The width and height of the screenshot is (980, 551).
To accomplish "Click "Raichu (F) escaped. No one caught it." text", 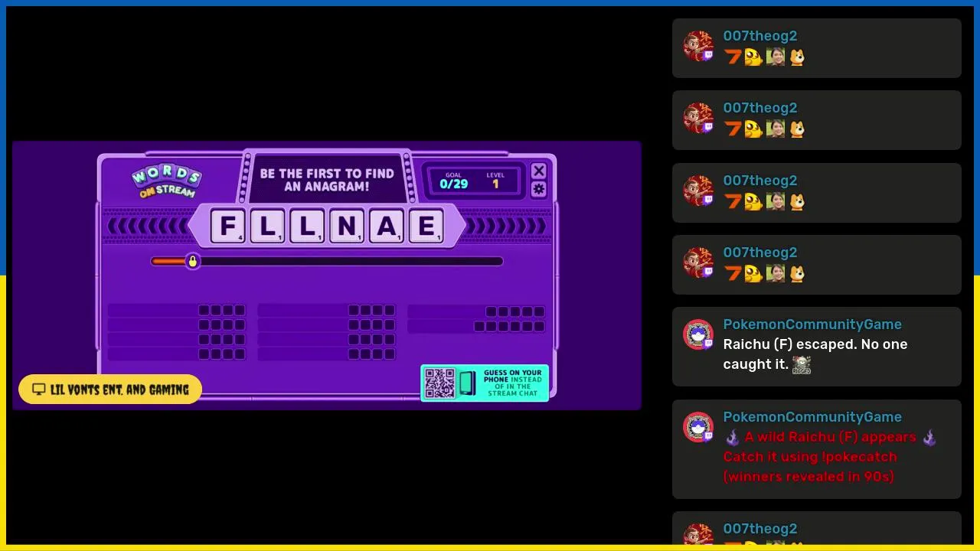I will tap(815, 354).
